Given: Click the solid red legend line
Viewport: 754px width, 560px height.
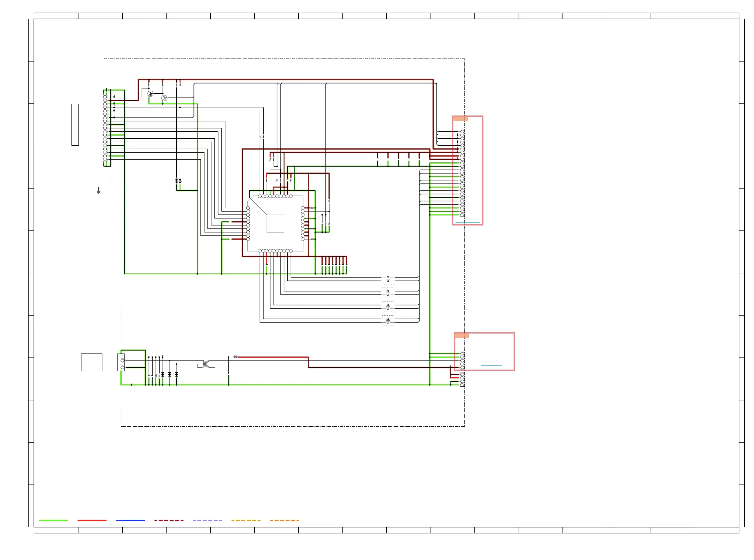Looking at the screenshot, I should click(92, 520).
